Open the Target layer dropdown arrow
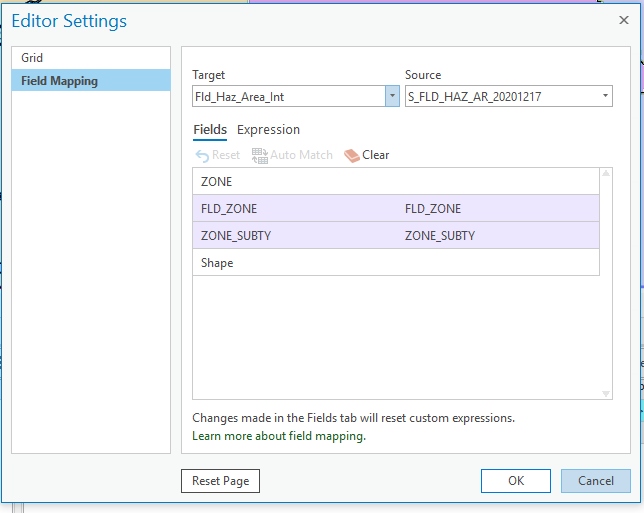 [392, 96]
